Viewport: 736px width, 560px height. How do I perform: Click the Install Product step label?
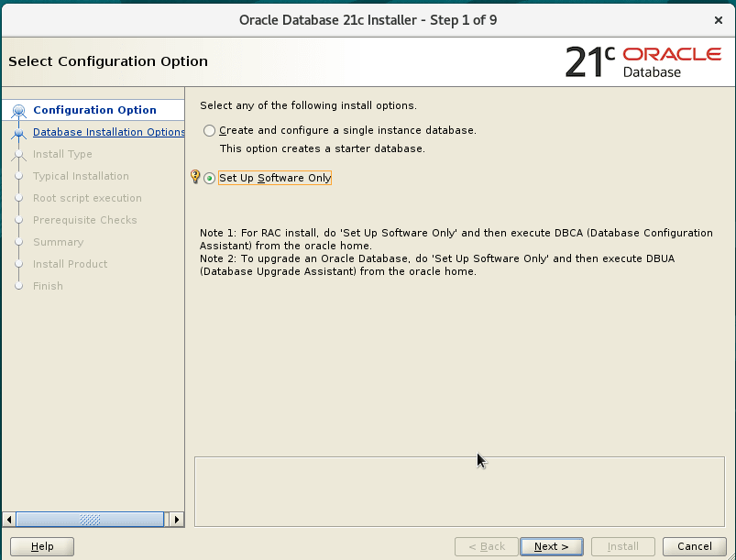click(70, 264)
